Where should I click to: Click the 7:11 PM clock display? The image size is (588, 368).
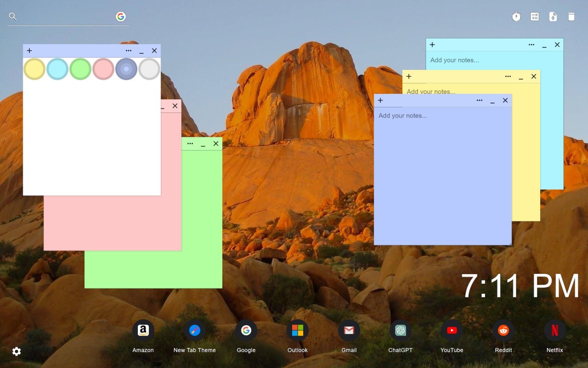pyautogui.click(x=520, y=286)
